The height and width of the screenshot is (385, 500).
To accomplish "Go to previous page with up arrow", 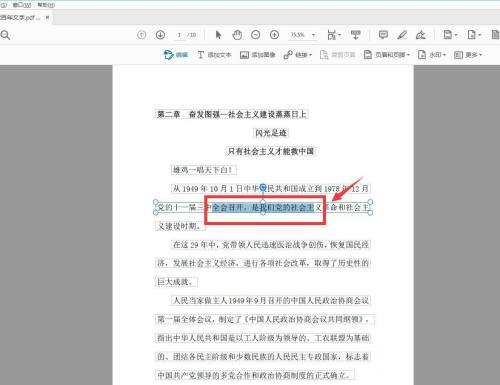I will pos(142,35).
